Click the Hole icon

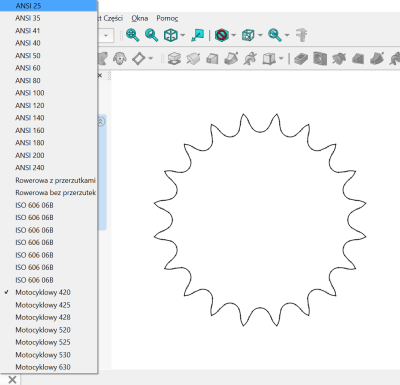click(320, 59)
